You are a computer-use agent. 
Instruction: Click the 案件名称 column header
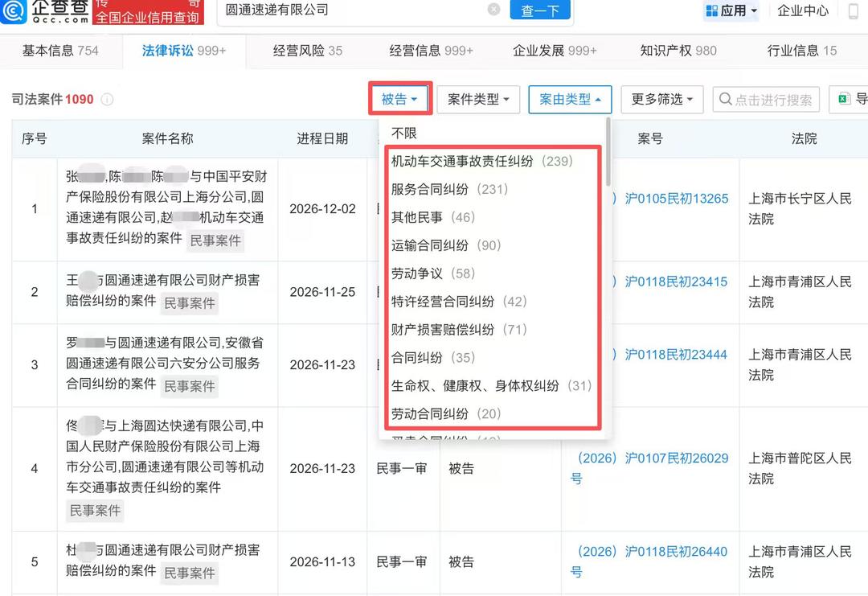tap(167, 138)
